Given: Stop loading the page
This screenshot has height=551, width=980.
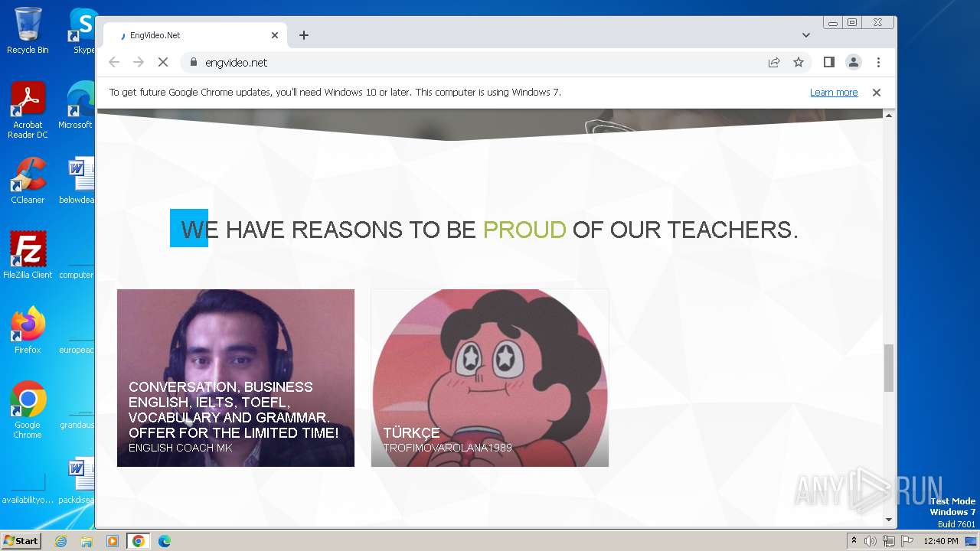Looking at the screenshot, I should coord(163,63).
